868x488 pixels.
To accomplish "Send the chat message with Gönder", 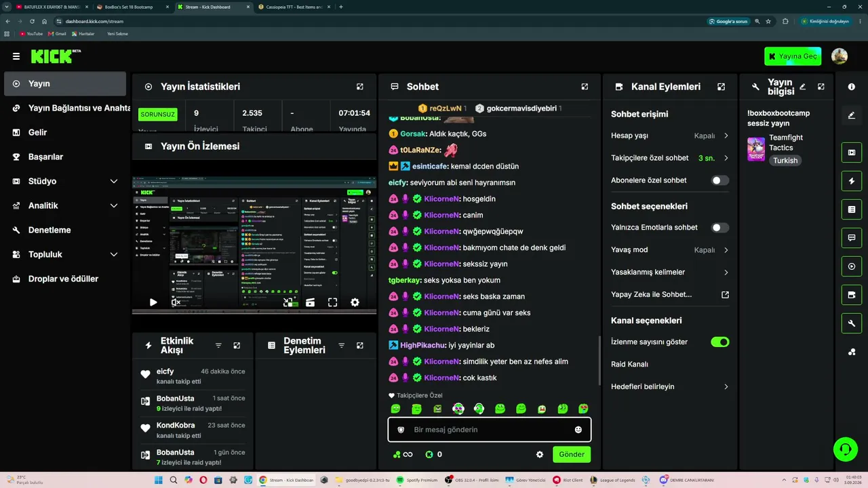I will point(572,455).
